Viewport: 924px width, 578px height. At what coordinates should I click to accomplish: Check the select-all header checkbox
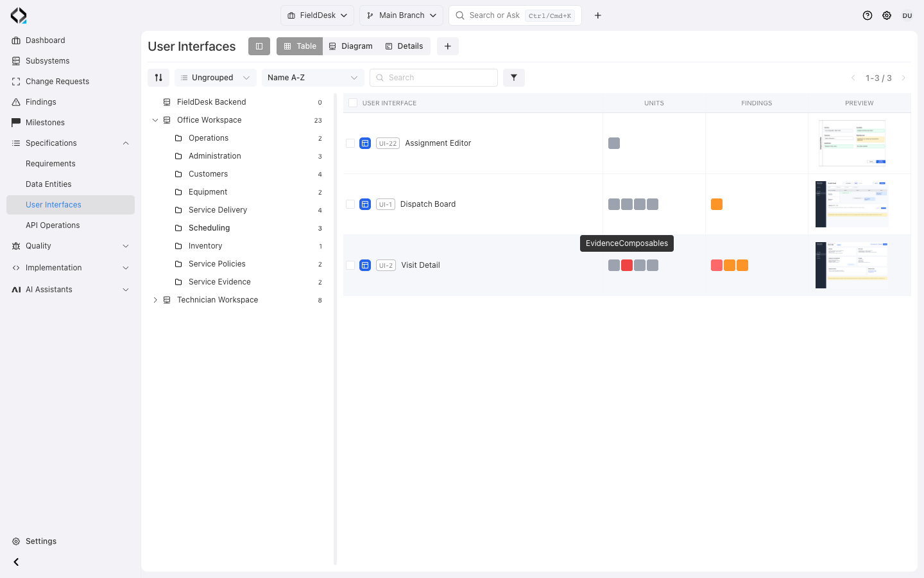coord(353,103)
